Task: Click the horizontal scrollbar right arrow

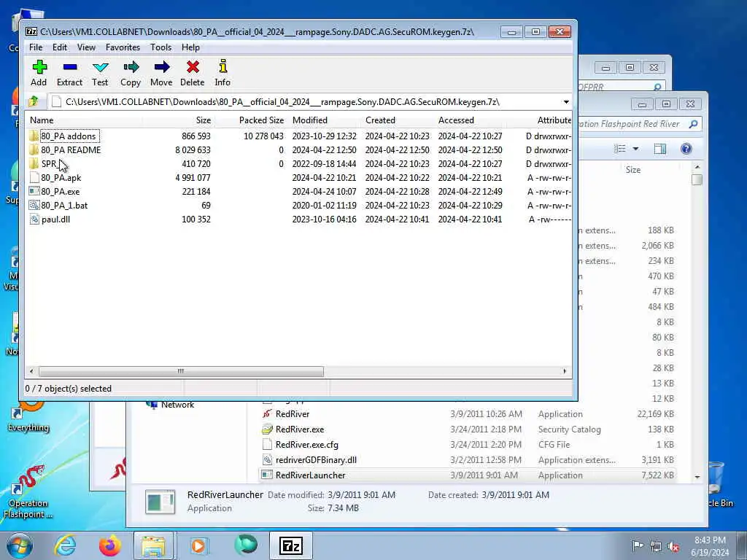Action: 565,371
